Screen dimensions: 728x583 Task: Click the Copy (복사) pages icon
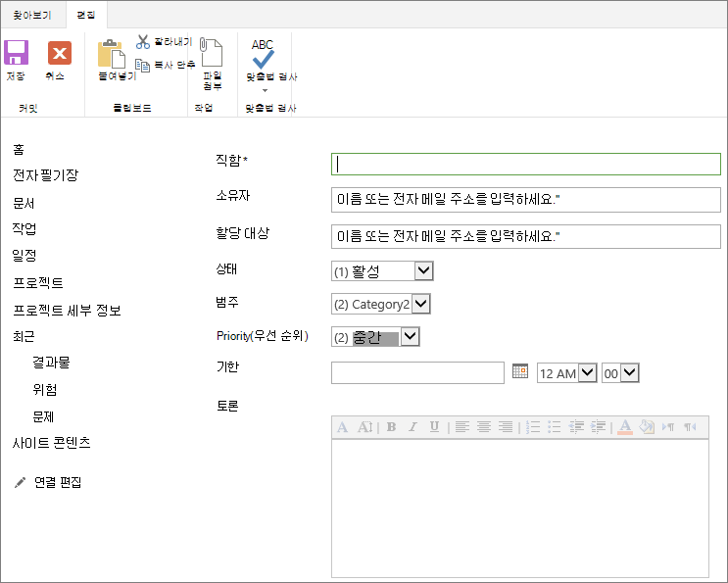pyautogui.click(x=142, y=65)
